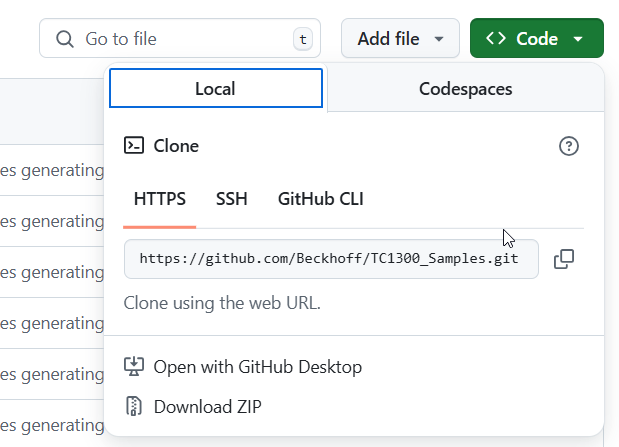This screenshot has height=447, width=619.
Task: Click the green Code button label
Action: (x=536, y=39)
